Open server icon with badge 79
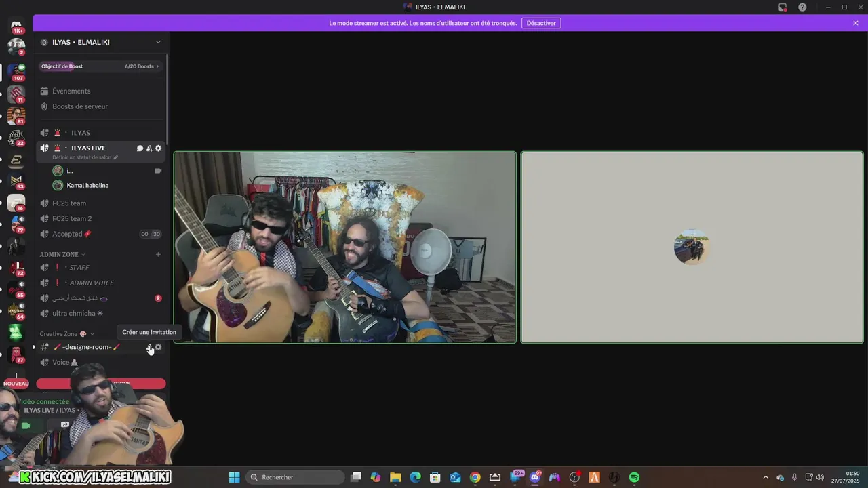Viewport: 868px width, 488px height. pyautogui.click(x=16, y=224)
